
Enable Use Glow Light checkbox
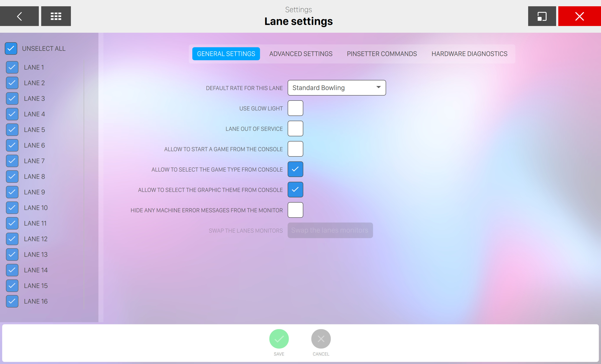click(295, 108)
